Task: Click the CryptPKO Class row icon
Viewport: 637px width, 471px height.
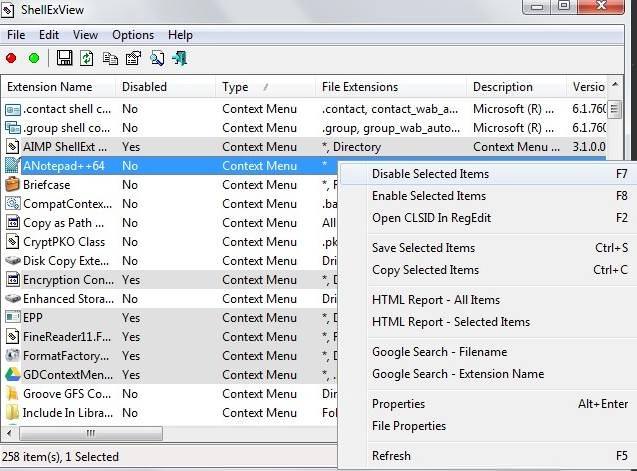Action: pyautogui.click(x=13, y=242)
